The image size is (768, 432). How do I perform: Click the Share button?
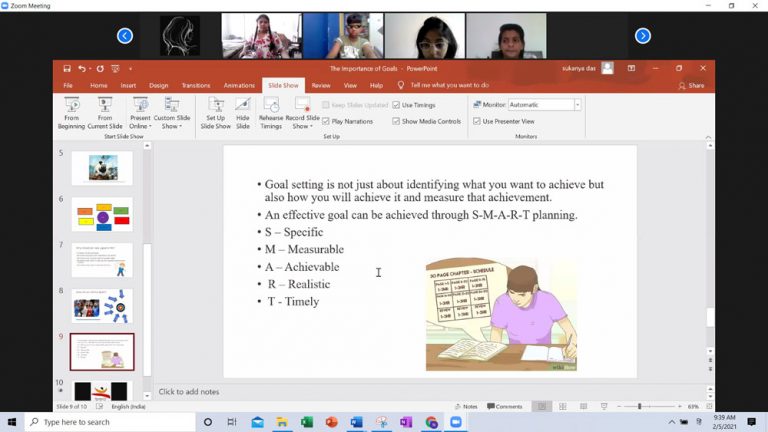(691, 86)
